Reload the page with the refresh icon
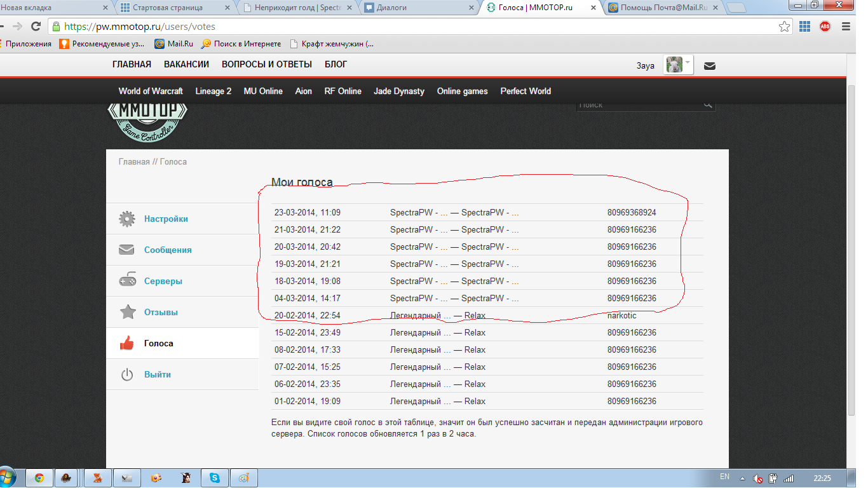Viewport: 868px width, 488px height. click(36, 27)
